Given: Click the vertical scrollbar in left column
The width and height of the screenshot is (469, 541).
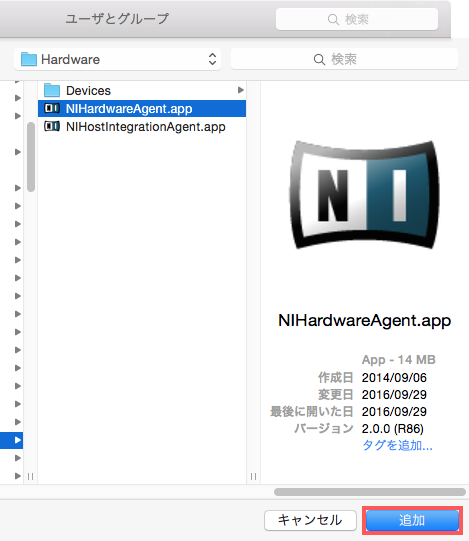Looking at the screenshot, I should 31,157.
